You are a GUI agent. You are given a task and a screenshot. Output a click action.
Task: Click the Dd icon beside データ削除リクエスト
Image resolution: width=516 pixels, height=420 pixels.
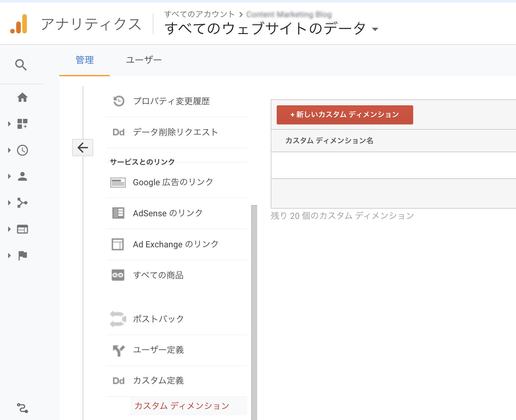(x=119, y=132)
